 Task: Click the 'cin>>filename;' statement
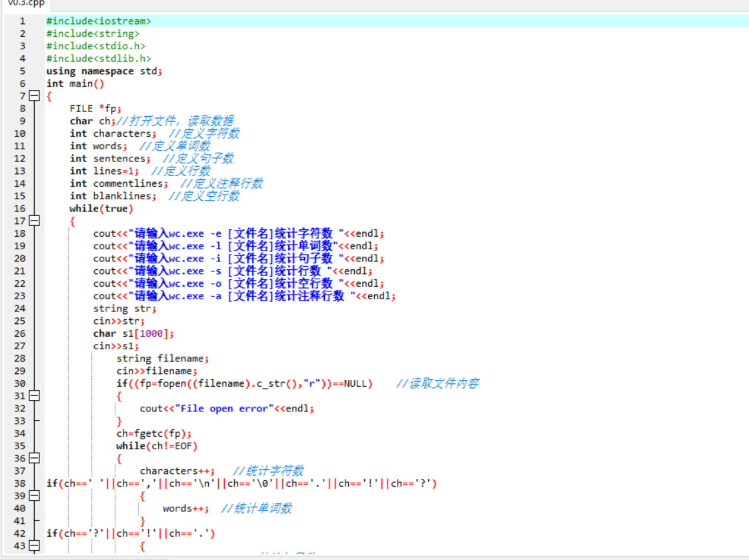point(157,371)
